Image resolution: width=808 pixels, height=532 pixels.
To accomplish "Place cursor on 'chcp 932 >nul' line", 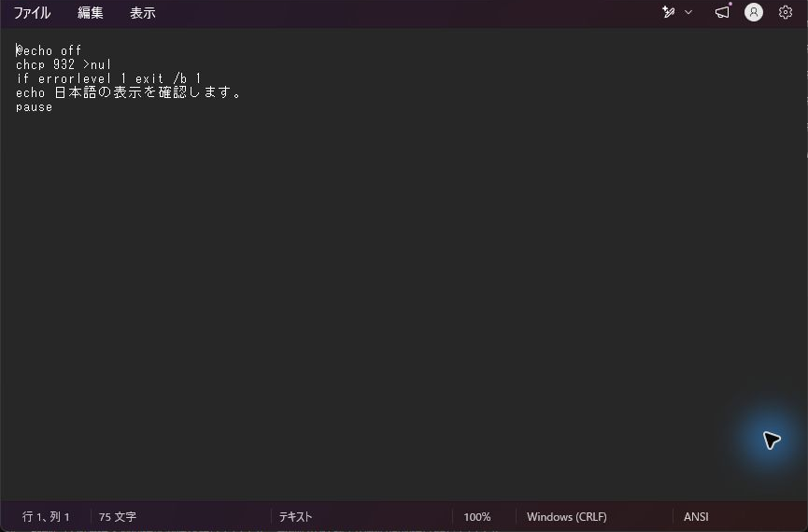I will click(x=64, y=64).
